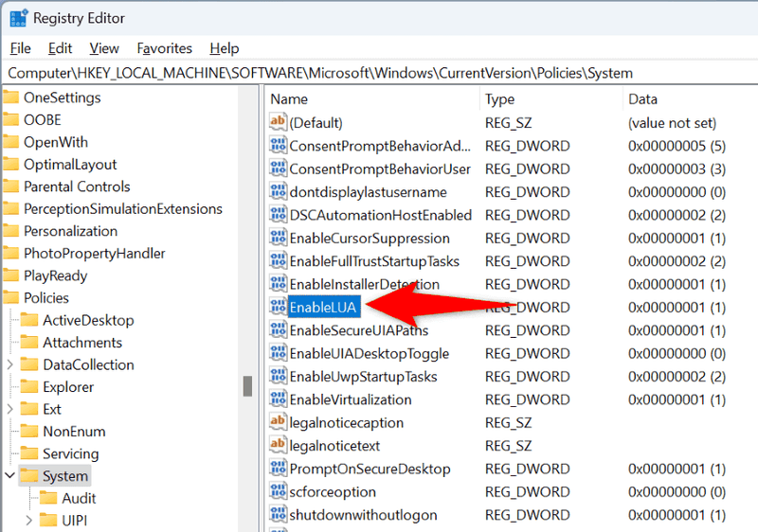Open the View menu

pyautogui.click(x=104, y=48)
